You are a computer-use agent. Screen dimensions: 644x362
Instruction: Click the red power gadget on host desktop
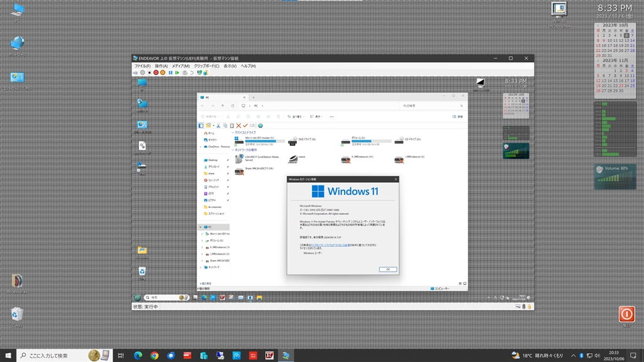pos(627,314)
